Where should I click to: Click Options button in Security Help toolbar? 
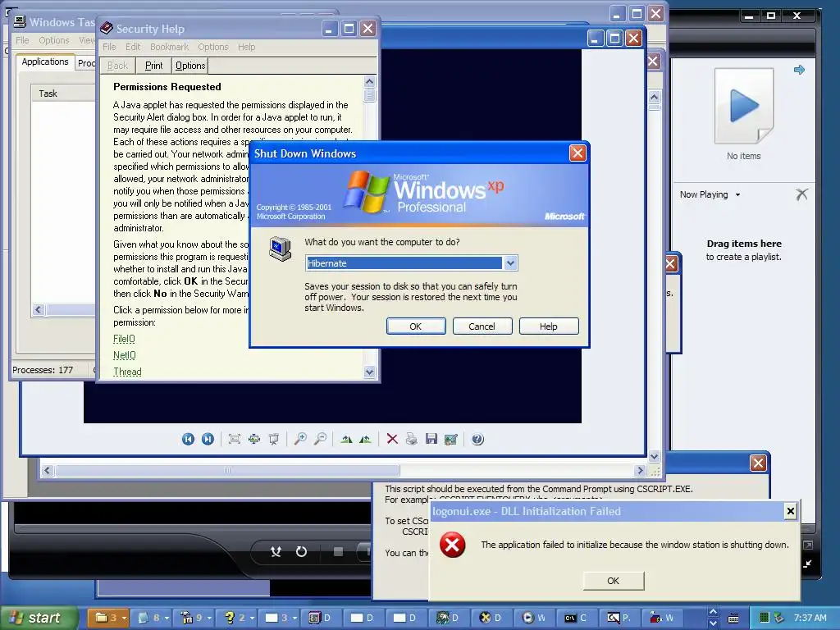point(190,66)
